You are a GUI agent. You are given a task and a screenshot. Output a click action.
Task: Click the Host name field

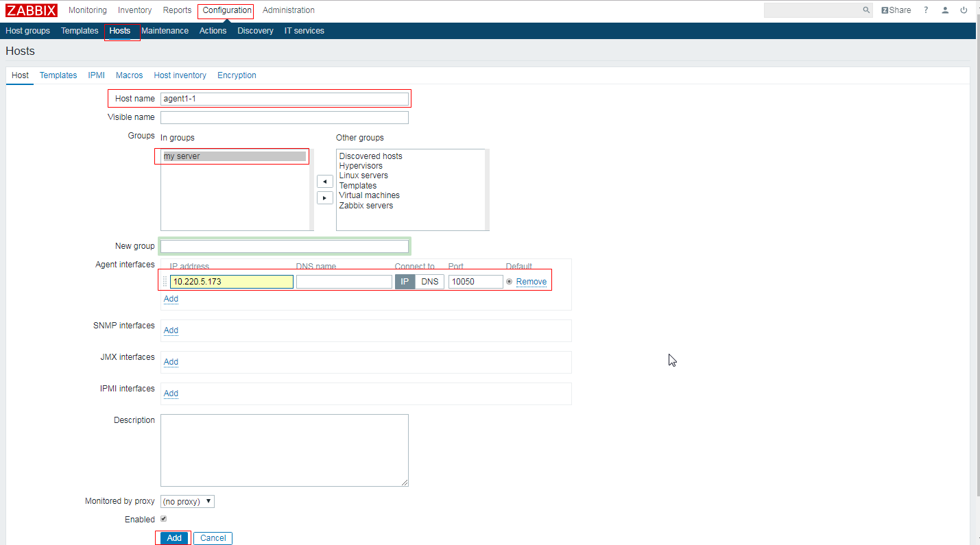[285, 99]
